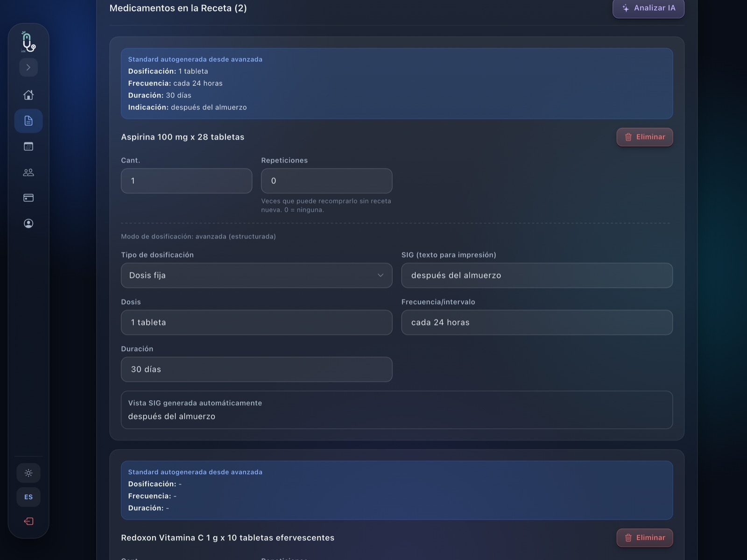The height and width of the screenshot is (560, 747).
Task: Open the calendar icon in sidebar
Action: tap(28, 147)
